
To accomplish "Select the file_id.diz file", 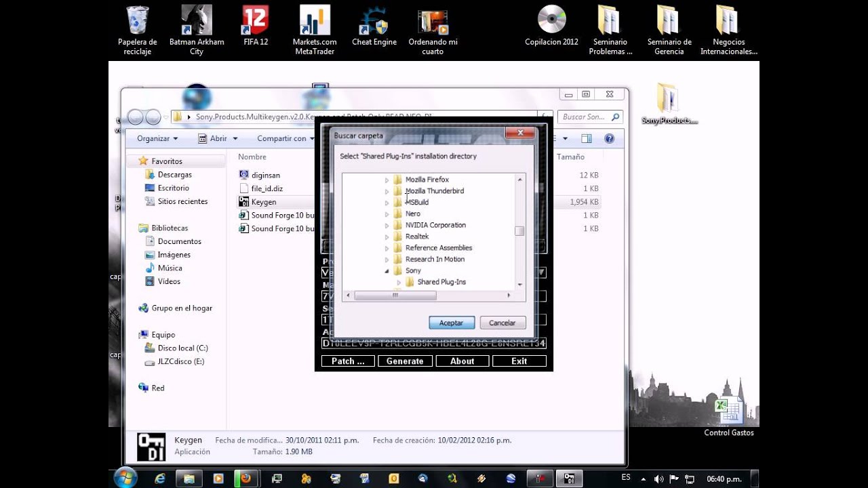I will (267, 188).
